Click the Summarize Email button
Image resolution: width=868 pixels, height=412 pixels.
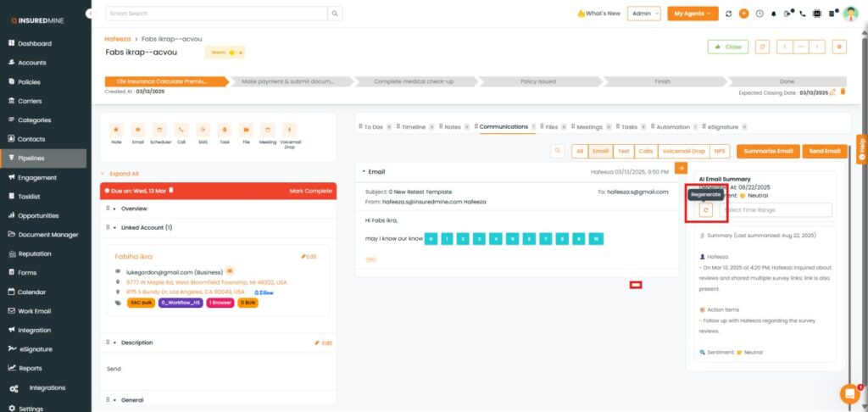(768, 151)
